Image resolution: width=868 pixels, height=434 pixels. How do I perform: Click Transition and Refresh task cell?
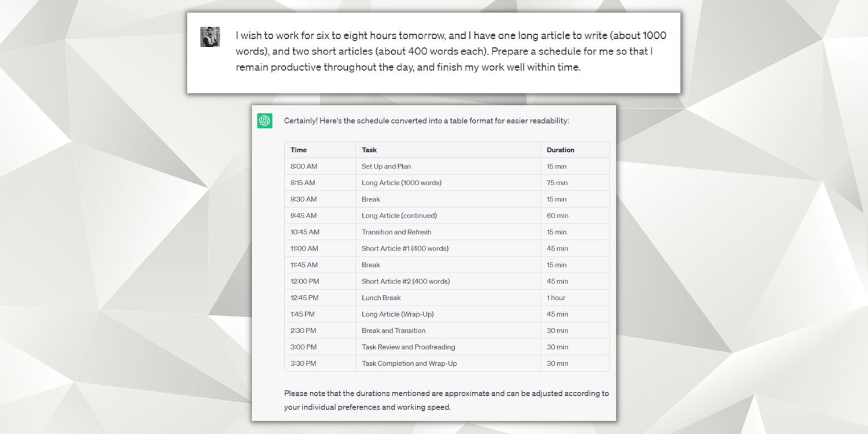(x=396, y=232)
